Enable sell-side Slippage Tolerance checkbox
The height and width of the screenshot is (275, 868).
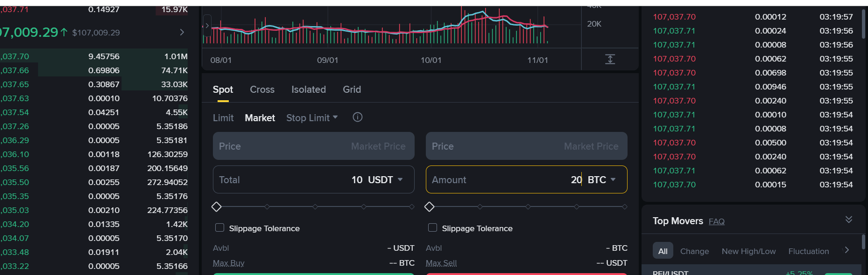coord(432,227)
